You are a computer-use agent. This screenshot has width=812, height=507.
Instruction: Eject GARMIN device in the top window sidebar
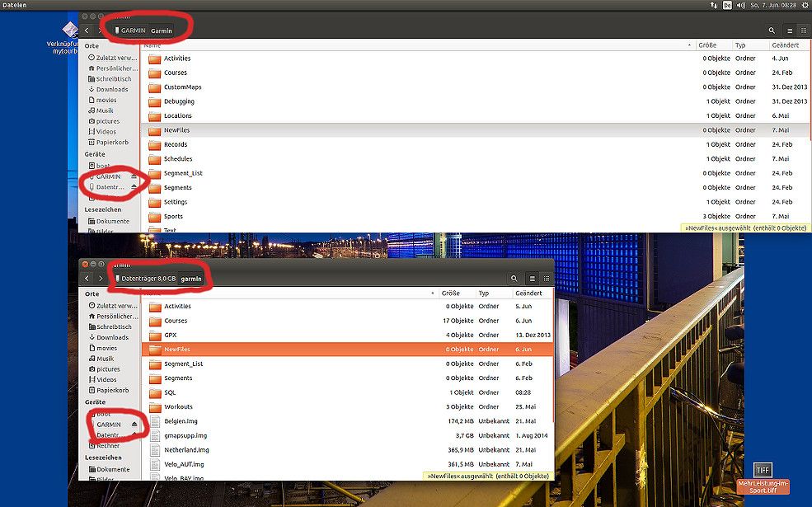tap(134, 176)
